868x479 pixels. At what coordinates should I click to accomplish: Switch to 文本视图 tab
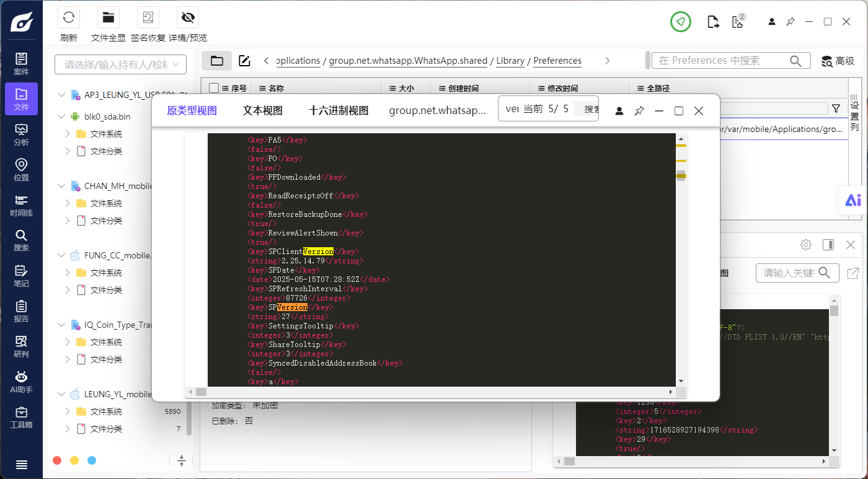[x=263, y=111]
